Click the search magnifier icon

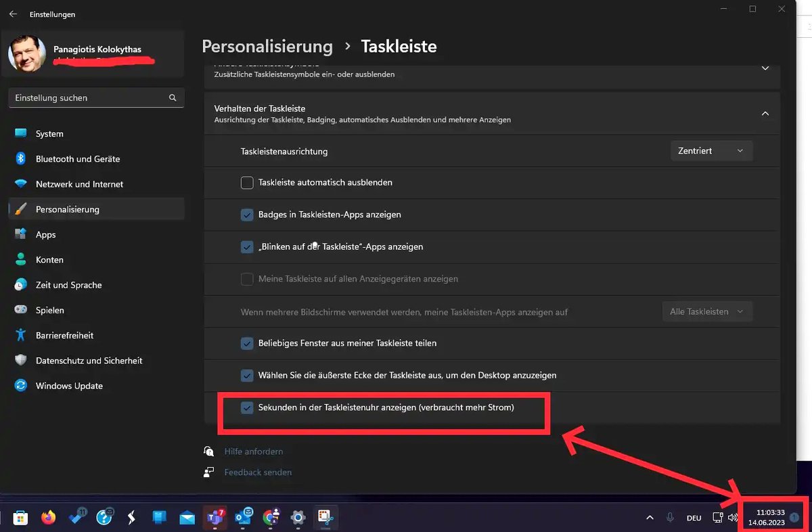[x=173, y=98]
